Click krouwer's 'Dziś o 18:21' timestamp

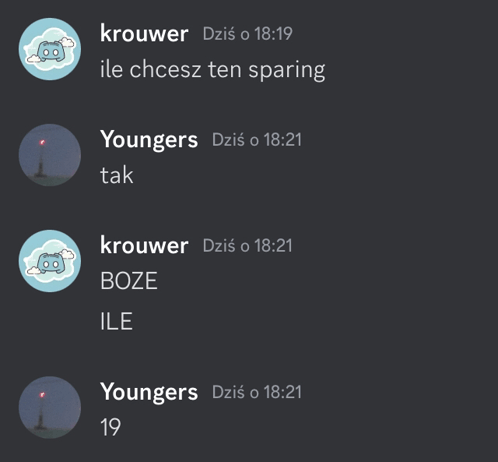(x=248, y=246)
